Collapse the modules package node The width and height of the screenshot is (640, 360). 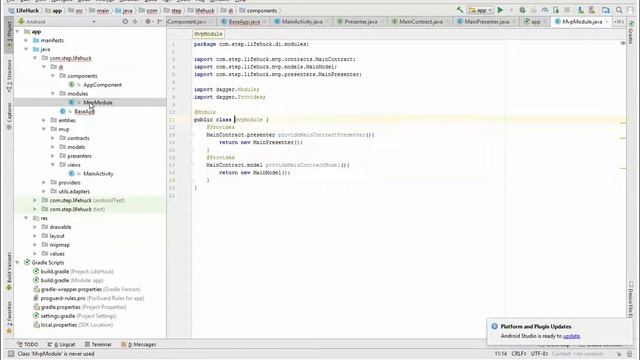click(x=53, y=94)
